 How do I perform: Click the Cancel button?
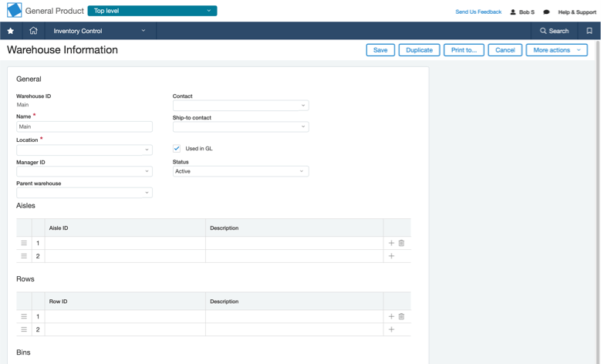[x=505, y=50]
